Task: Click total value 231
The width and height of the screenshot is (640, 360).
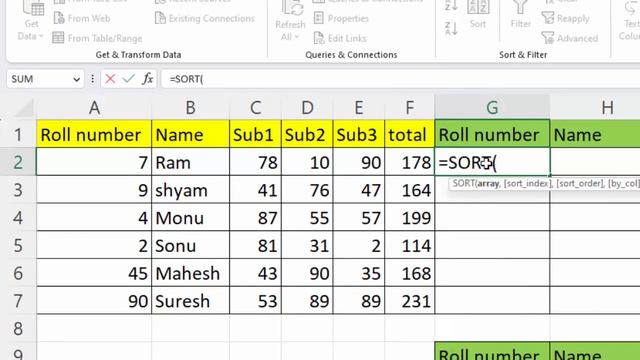Action: (x=410, y=301)
